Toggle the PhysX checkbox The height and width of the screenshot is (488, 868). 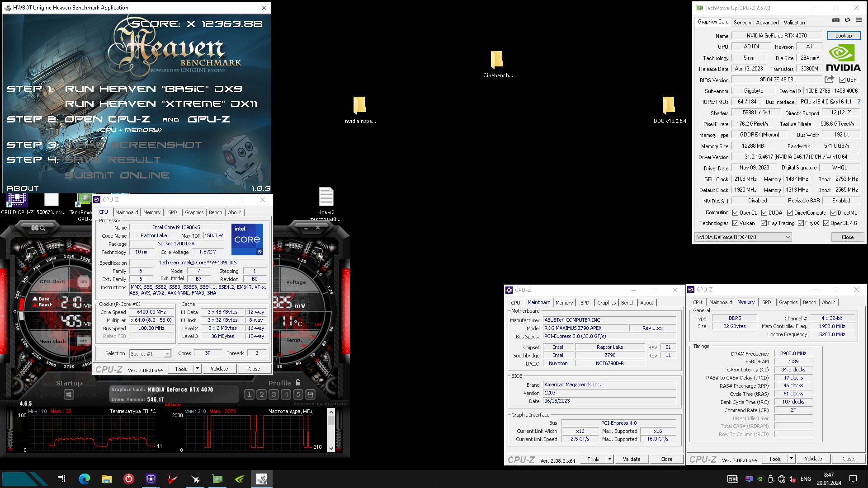[801, 223]
